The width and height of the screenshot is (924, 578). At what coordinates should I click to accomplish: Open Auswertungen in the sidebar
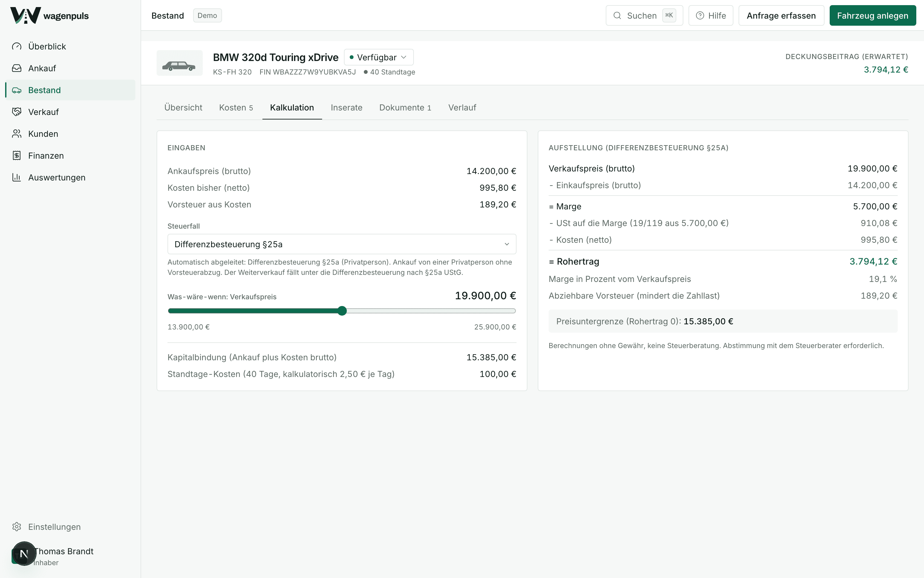70,177
